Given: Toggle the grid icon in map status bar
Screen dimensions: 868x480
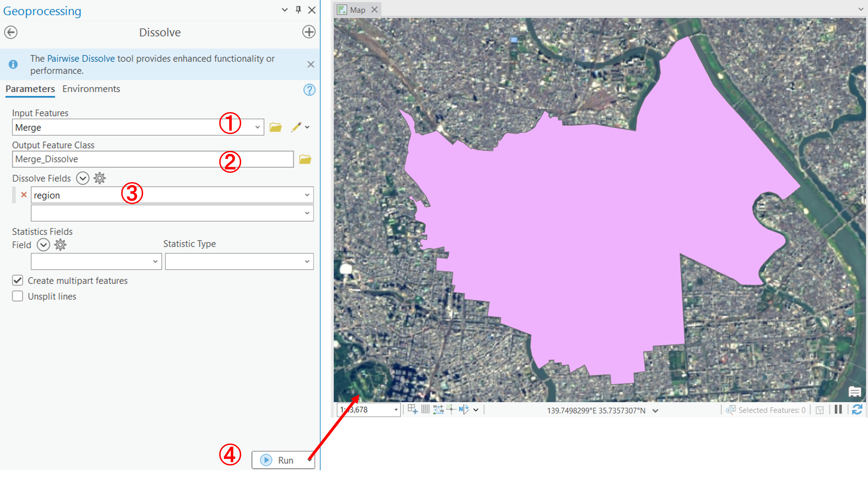Looking at the screenshot, I should [x=425, y=410].
